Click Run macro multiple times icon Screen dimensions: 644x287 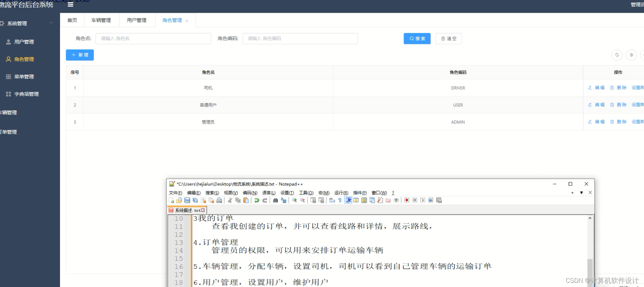[x=431, y=200]
